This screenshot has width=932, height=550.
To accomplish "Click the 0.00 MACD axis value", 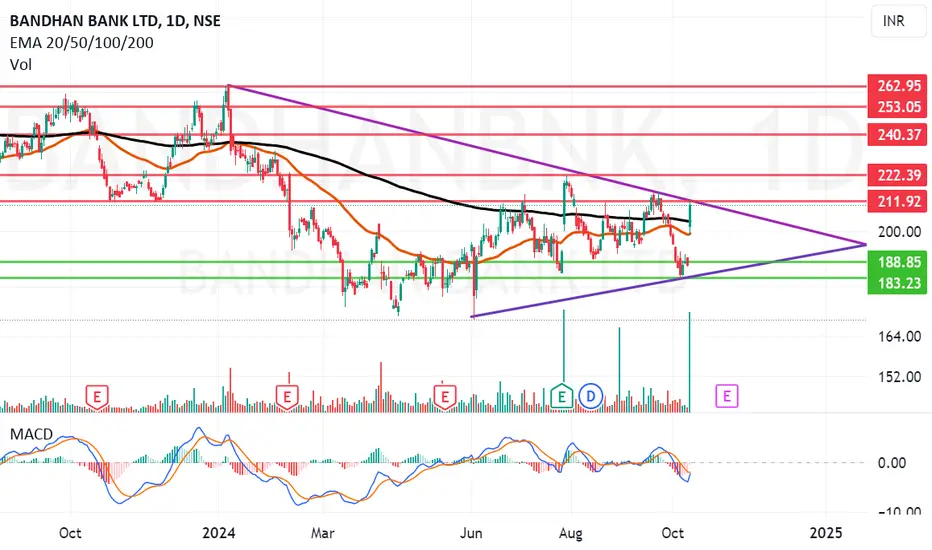I will click(x=892, y=463).
